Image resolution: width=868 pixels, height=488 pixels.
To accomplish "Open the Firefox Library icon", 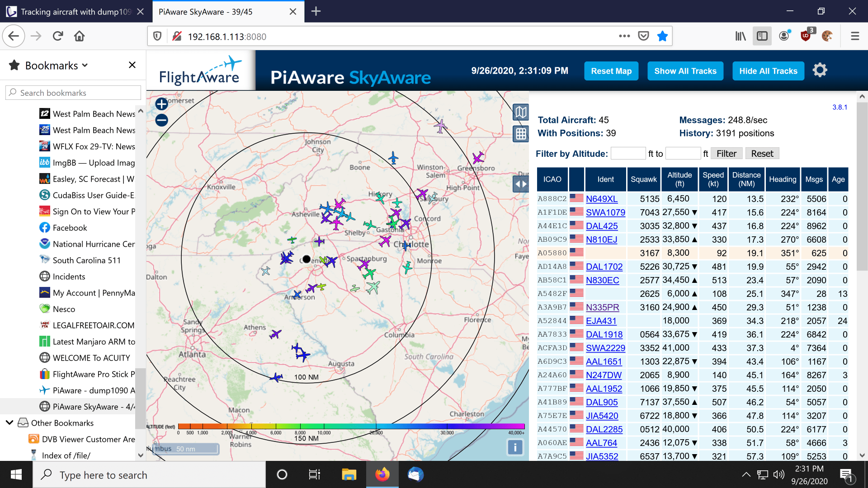I will 741,36.
